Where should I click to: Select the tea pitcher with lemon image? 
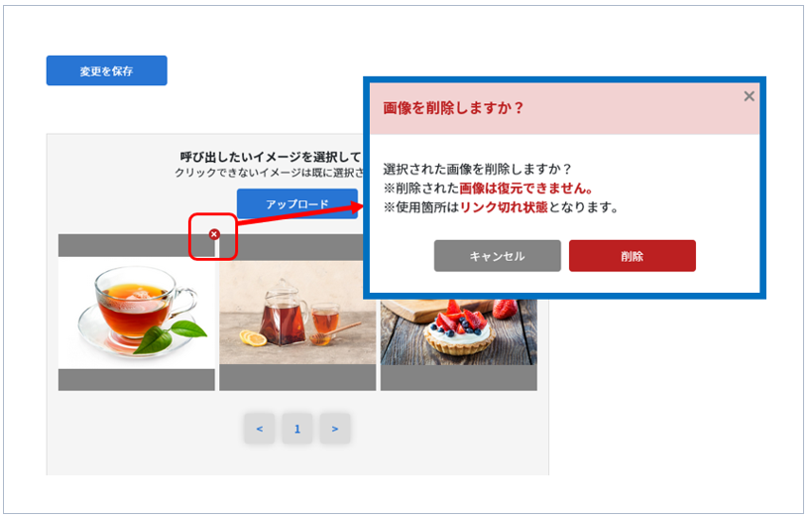pos(297,313)
